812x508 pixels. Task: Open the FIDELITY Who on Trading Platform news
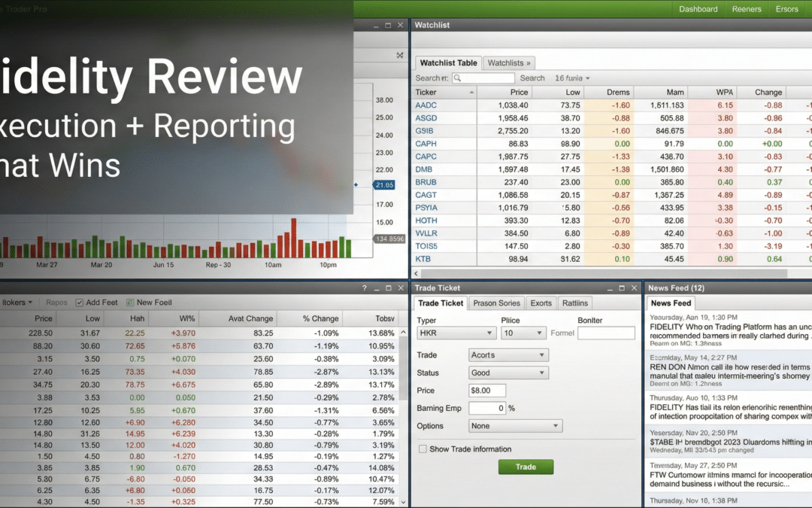click(730, 330)
